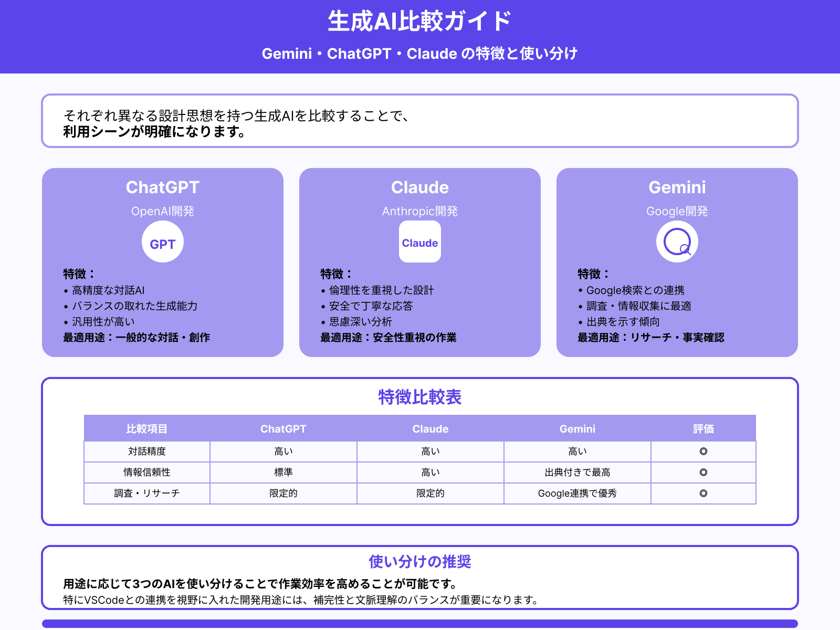
Task: Click the Claude logo icon on Claude card
Action: point(419,242)
